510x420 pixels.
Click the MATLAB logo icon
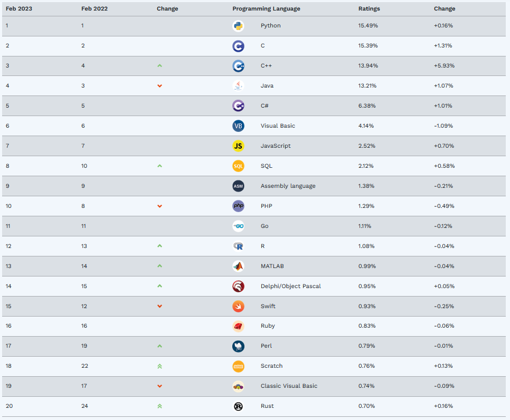click(238, 266)
